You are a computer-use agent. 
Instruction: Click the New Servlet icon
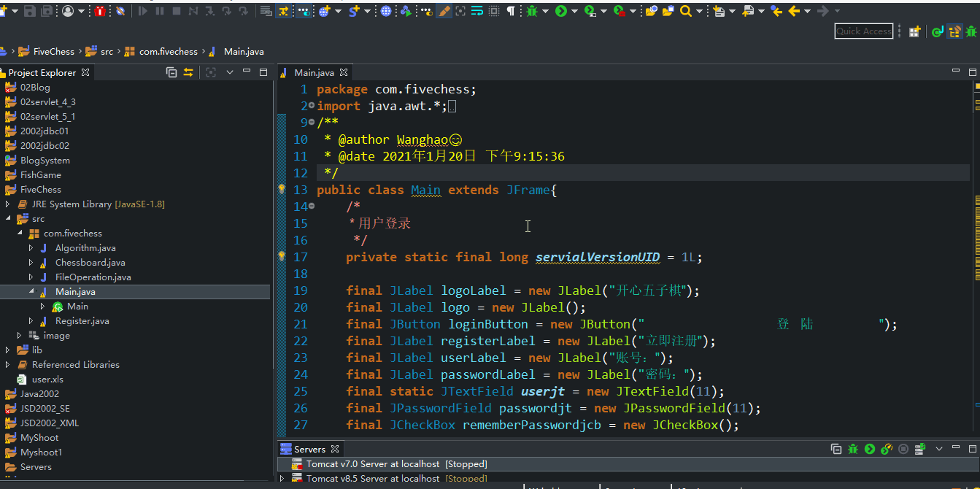point(353,11)
